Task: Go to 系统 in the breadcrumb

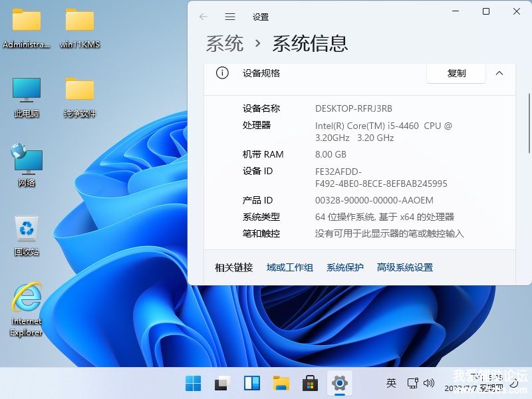Action: click(x=225, y=43)
